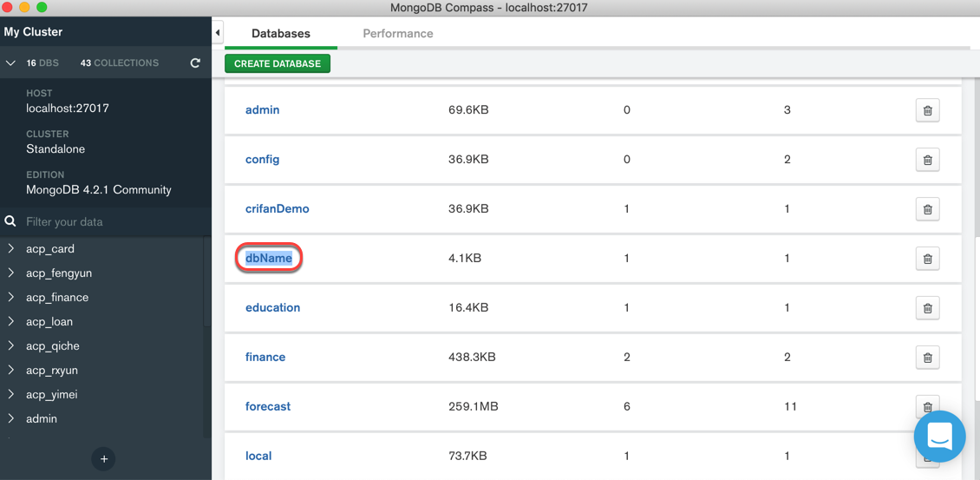980x480 pixels.
Task: Click the trash icon in the finance row
Action: (927, 358)
